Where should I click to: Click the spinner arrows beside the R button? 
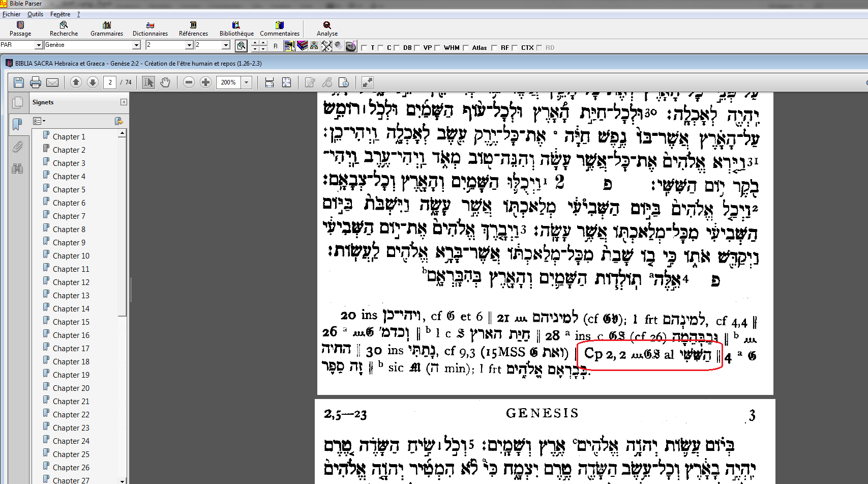click(x=259, y=46)
